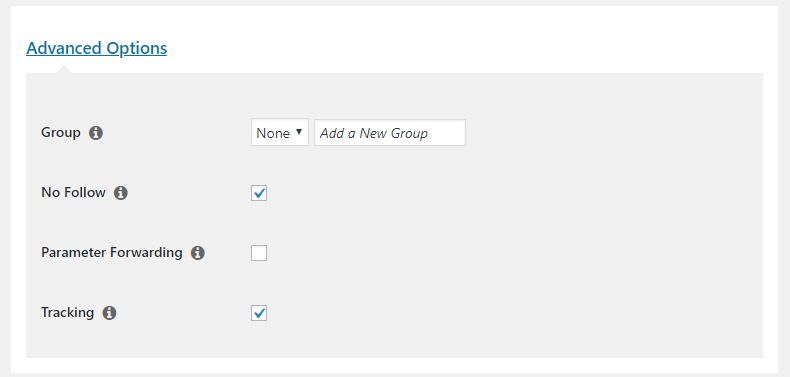Uncheck the No Follow checkbox

[x=259, y=193]
